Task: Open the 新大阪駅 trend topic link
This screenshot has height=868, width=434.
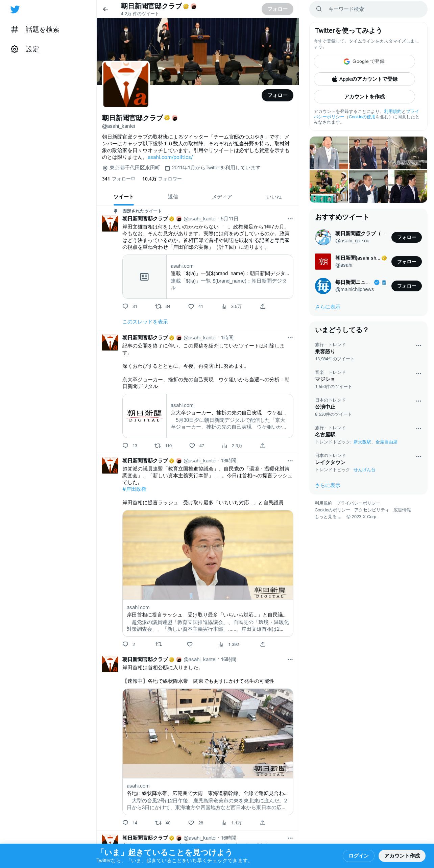Action: coord(362,442)
